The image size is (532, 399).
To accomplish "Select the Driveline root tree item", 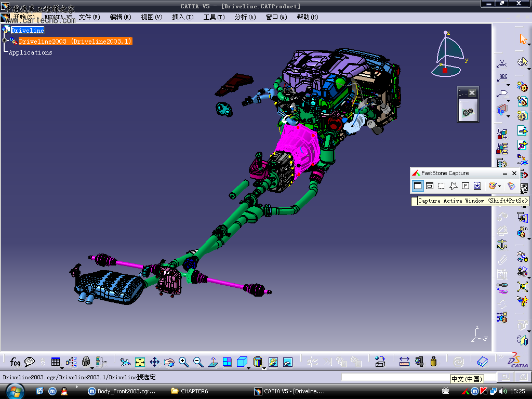I will (28, 31).
